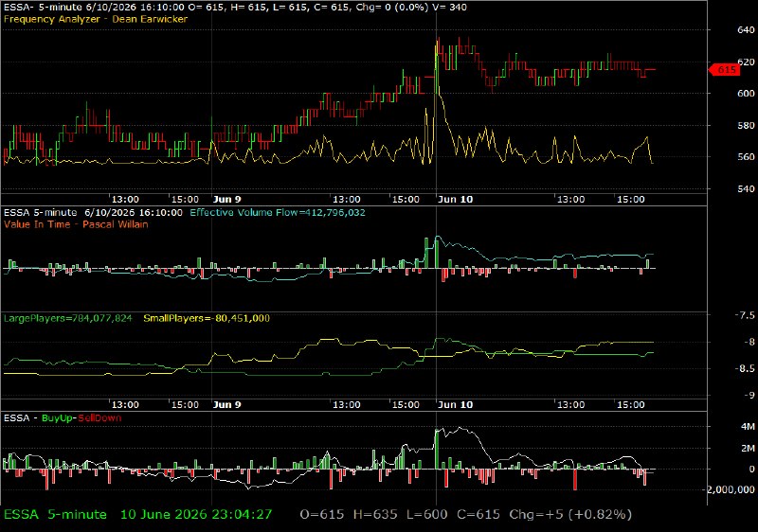Click the 'Effective Volume Flow=412,796,032' readout
The height and width of the screenshot is (532, 758).
coord(278,213)
